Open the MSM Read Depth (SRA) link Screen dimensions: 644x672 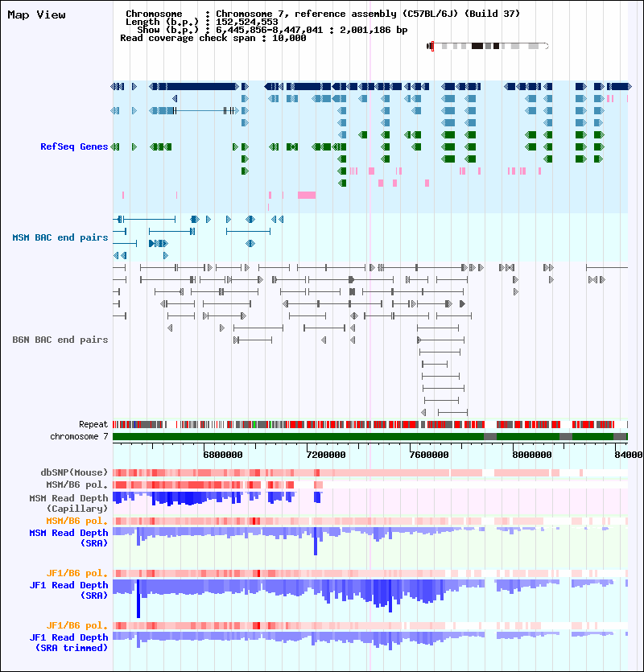click(68, 538)
